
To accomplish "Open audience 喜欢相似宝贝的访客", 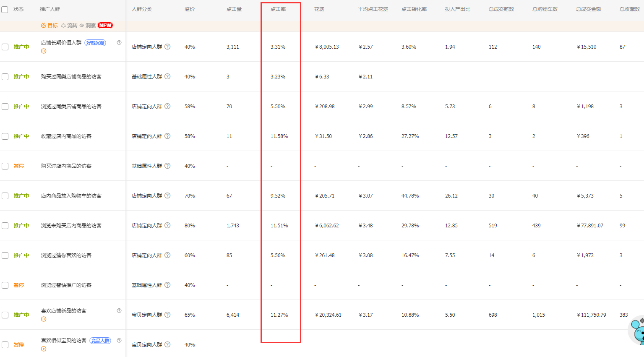I will click(64, 341).
